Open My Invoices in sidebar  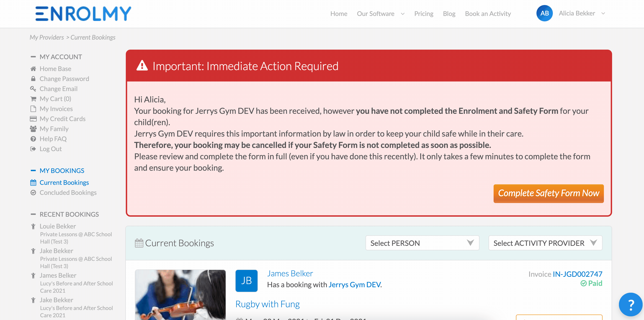(56, 109)
